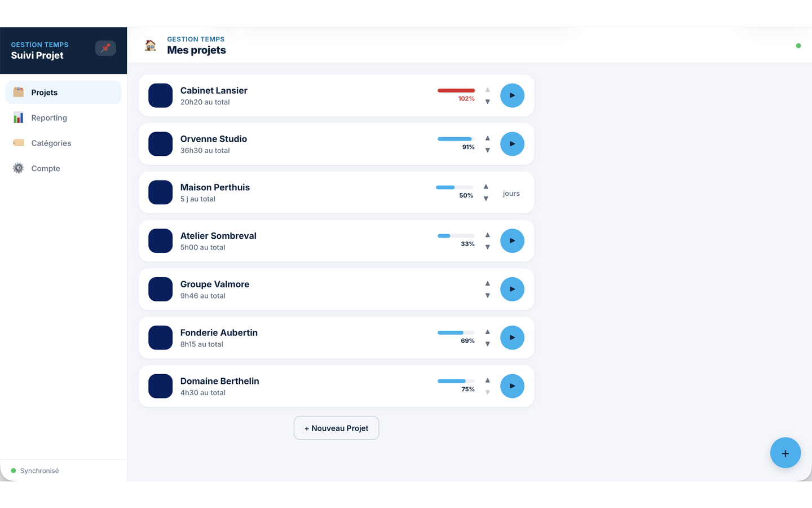Move Orvenne Studio down with arrow
This screenshot has height=508, width=812.
(488, 150)
